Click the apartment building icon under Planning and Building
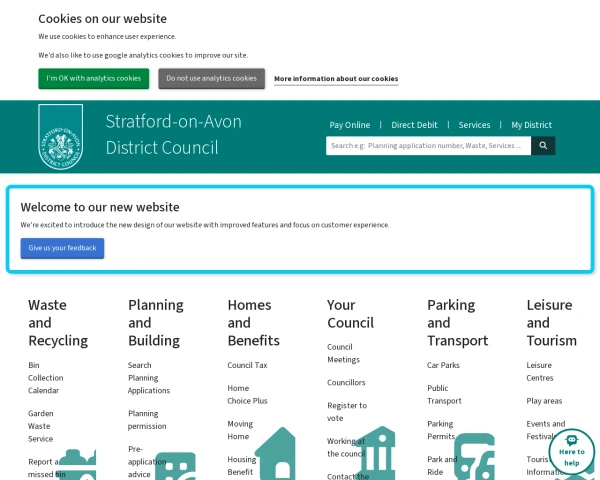Image resolution: width=600 pixels, height=480 pixels. tap(176, 466)
